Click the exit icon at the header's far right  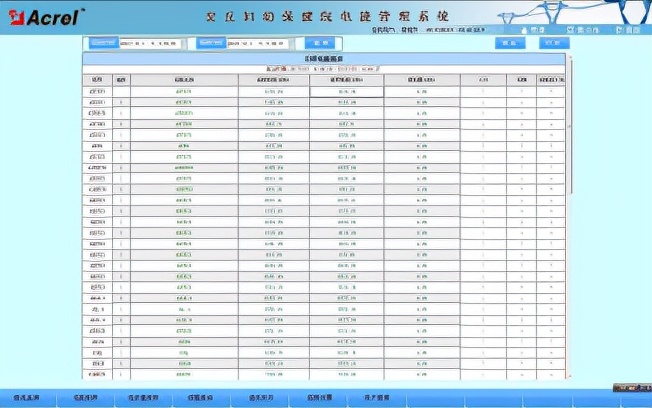619,30
